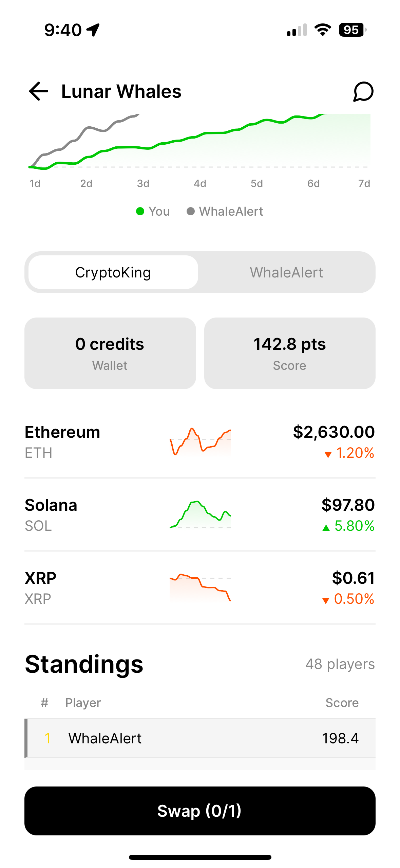400x868 pixels.
Task: Open the 0 credits Wallet card
Action: coord(110,353)
